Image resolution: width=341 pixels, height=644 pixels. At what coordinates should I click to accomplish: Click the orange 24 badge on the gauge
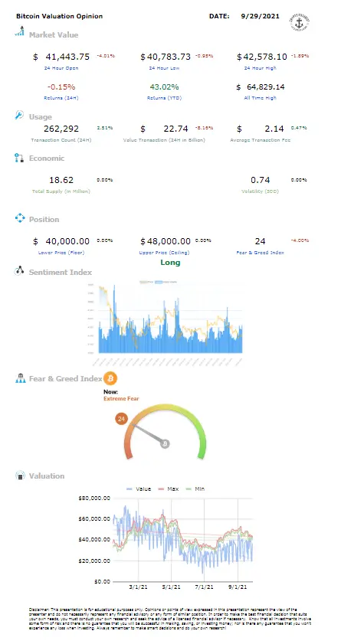pos(121,419)
